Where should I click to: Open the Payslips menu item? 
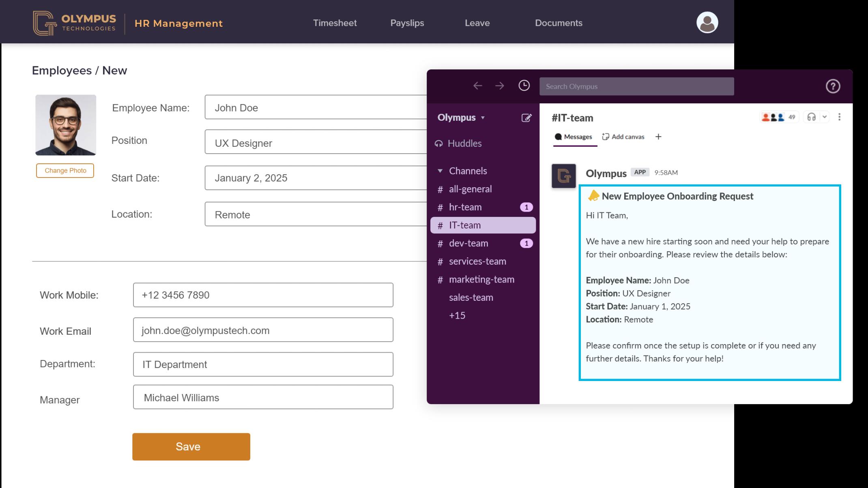tap(407, 23)
